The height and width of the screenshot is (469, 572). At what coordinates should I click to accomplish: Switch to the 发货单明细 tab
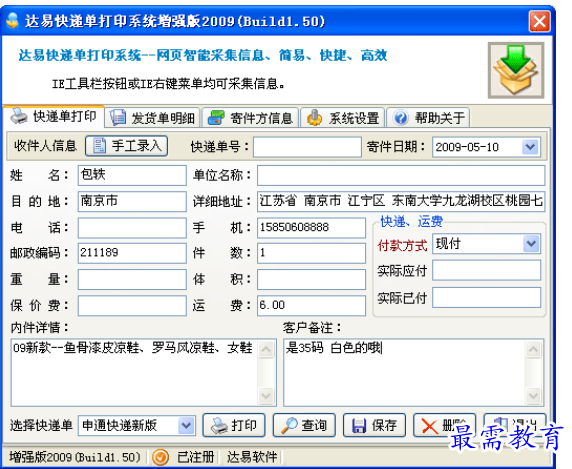coord(152,118)
